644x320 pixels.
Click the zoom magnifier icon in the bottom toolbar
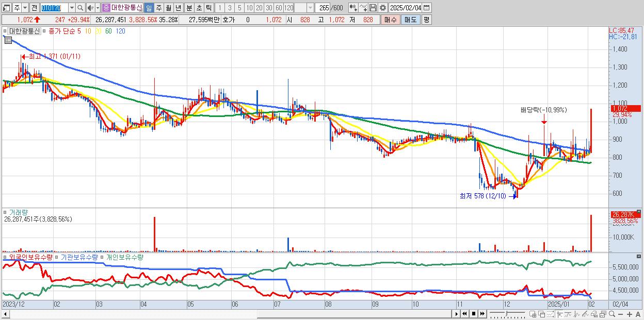[612, 314]
